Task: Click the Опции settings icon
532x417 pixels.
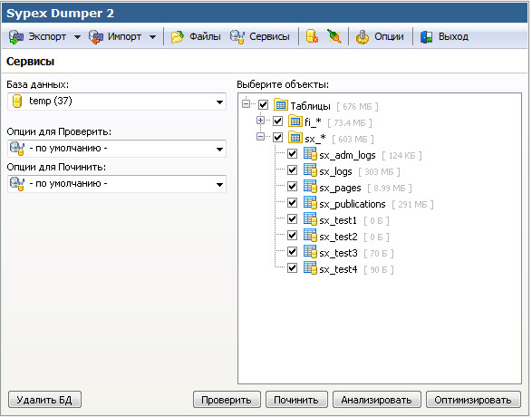Action: pyautogui.click(x=363, y=36)
